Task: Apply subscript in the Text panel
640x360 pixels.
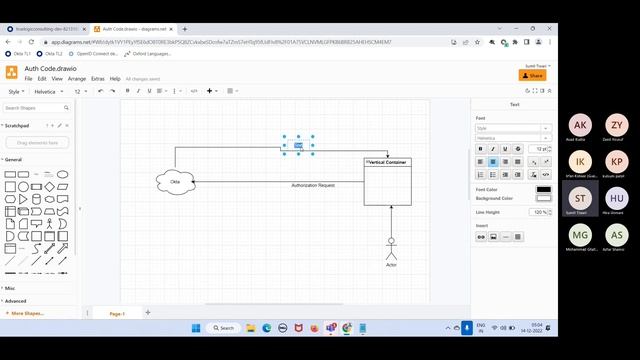Action: click(x=533, y=162)
